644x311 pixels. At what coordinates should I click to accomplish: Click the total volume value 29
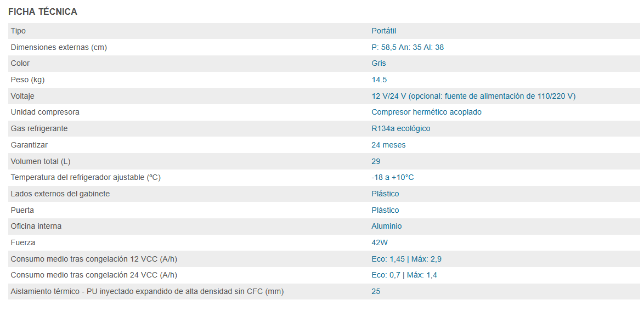pyautogui.click(x=376, y=161)
